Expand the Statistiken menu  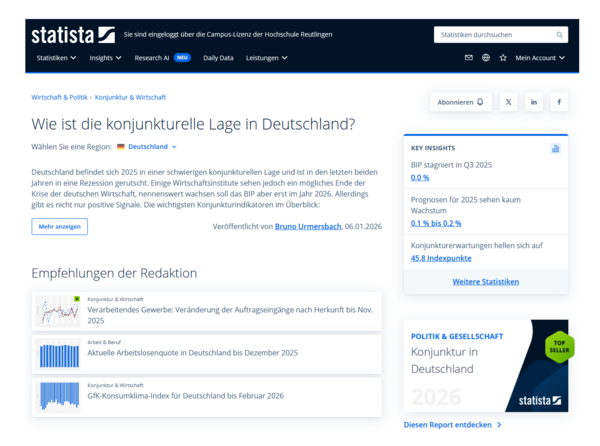(x=56, y=58)
